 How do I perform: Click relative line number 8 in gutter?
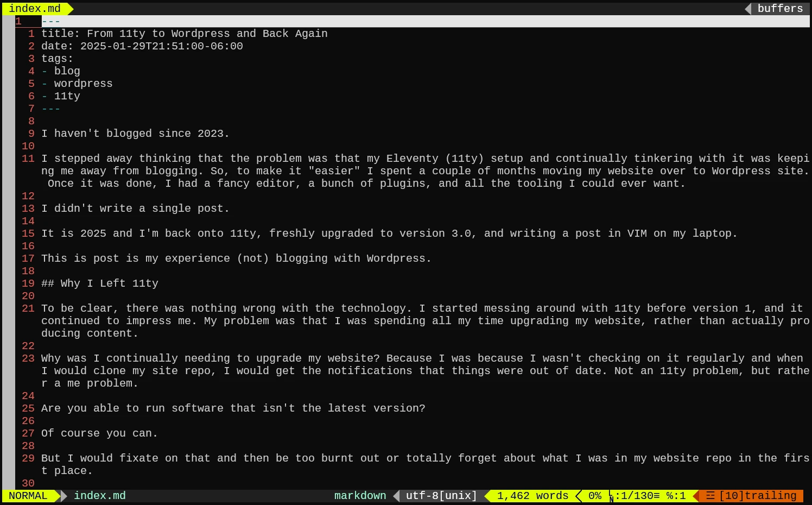31,121
